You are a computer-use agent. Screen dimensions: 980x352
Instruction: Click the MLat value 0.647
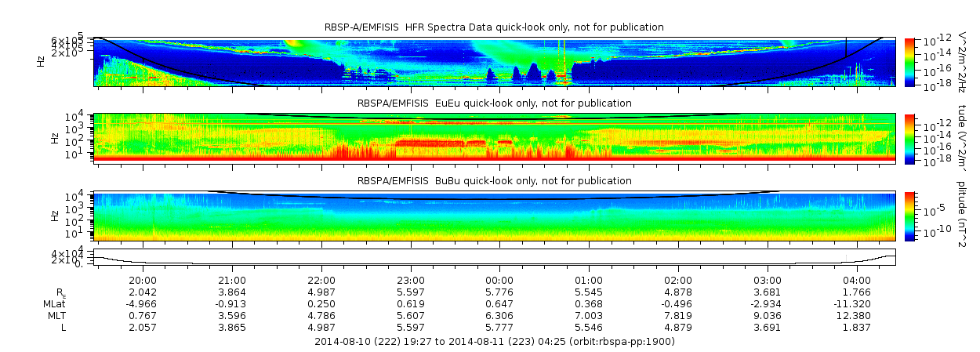pos(499,303)
